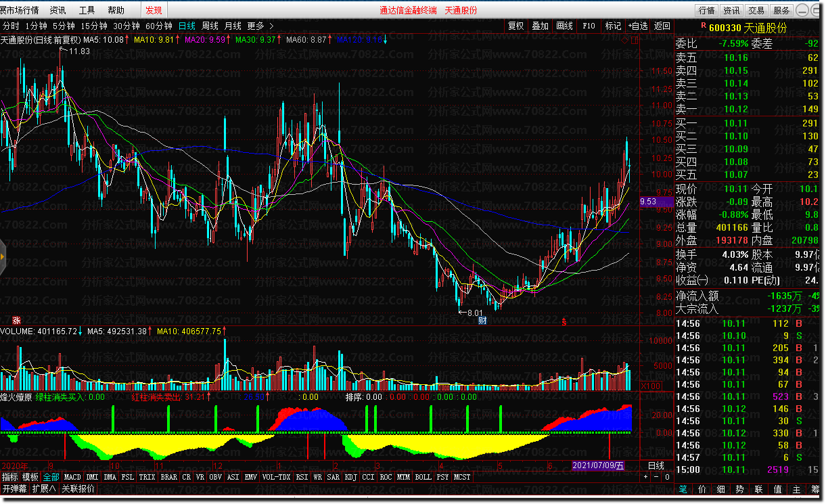Image resolution: width=826 pixels, height=504 pixels.
Task: Click the 标记 mark button
Action: 613,26
